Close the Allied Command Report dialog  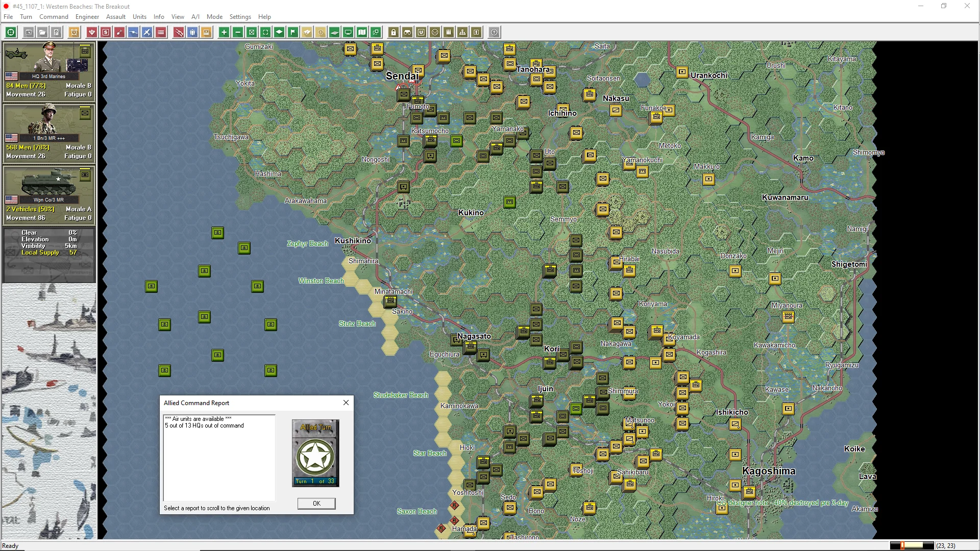[x=346, y=403]
